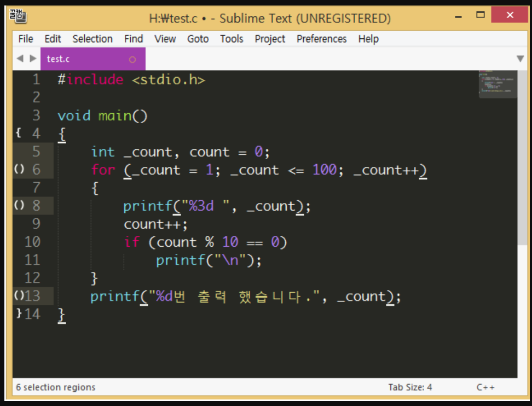Click the parentheses marker beside line 6
This screenshot has height=406, width=532.
click(19, 169)
